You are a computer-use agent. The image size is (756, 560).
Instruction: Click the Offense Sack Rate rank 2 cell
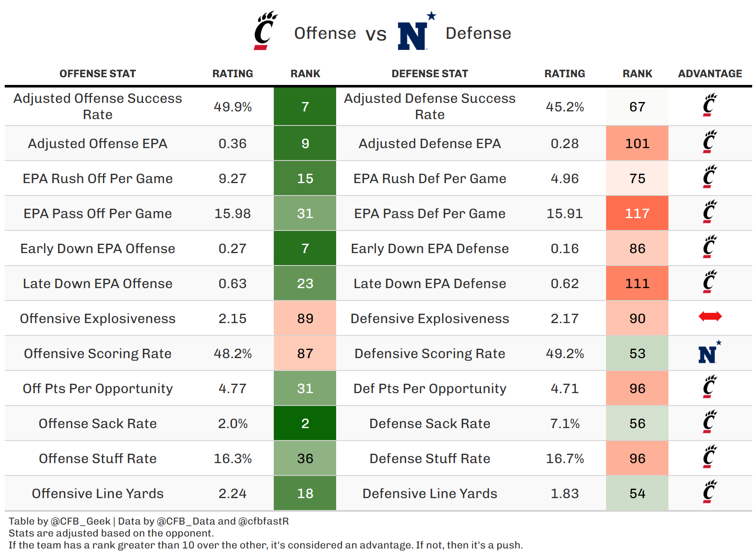pyautogui.click(x=305, y=423)
